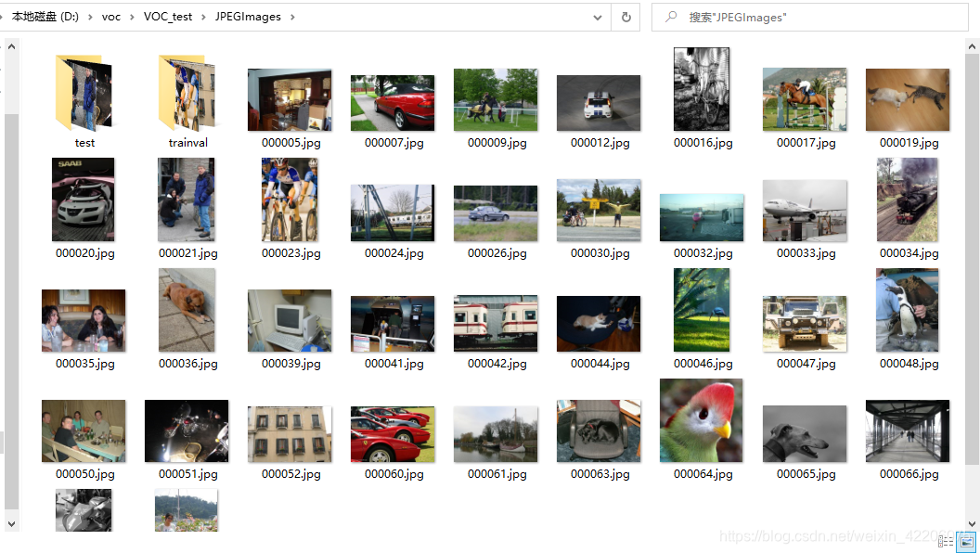
Task: Select 000066.jpg walkway thumbnail
Action: click(908, 431)
